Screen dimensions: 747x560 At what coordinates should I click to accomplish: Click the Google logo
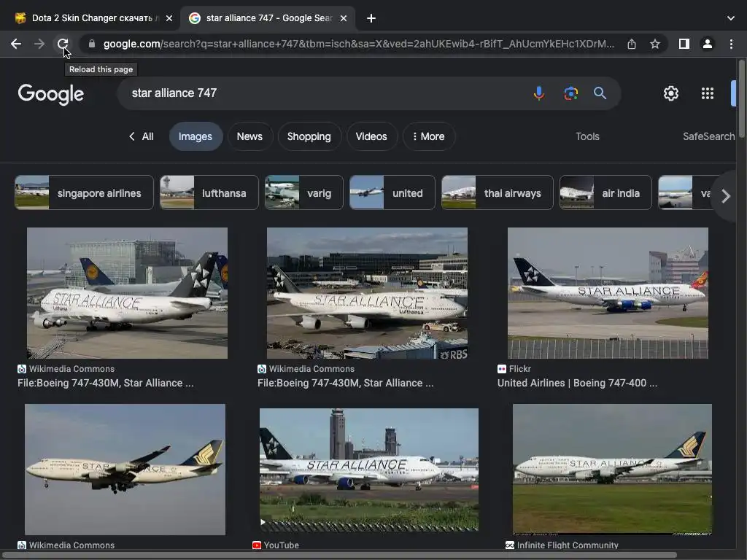pos(51,94)
